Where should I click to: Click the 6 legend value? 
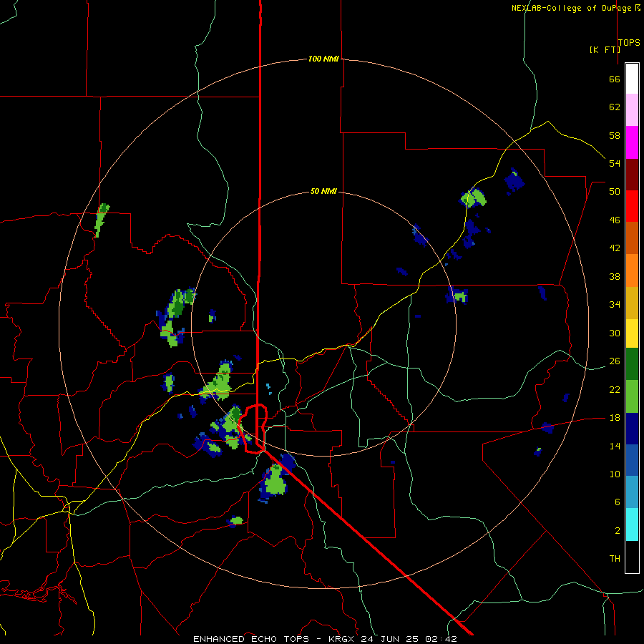pyautogui.click(x=618, y=502)
